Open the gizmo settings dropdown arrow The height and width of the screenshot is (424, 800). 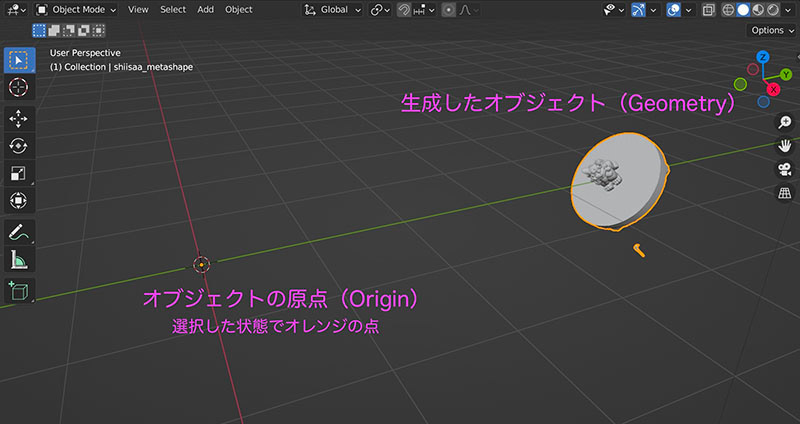pyautogui.click(x=653, y=10)
